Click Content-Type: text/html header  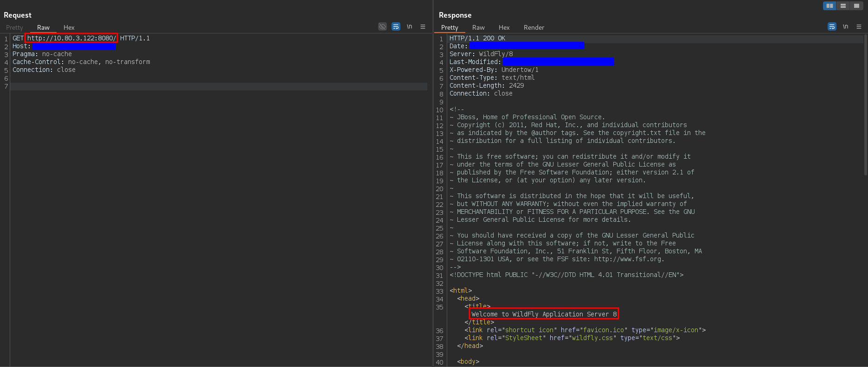click(x=492, y=77)
